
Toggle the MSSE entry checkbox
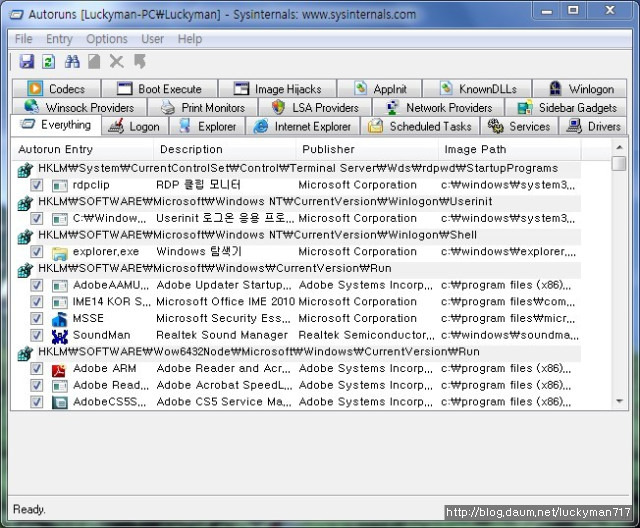pos(36,319)
